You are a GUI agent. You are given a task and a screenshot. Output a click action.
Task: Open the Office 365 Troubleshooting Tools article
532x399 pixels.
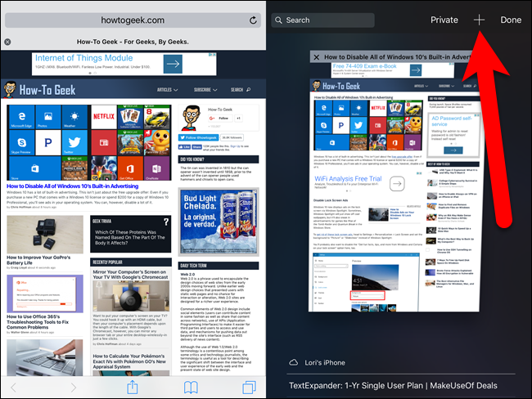point(38,321)
